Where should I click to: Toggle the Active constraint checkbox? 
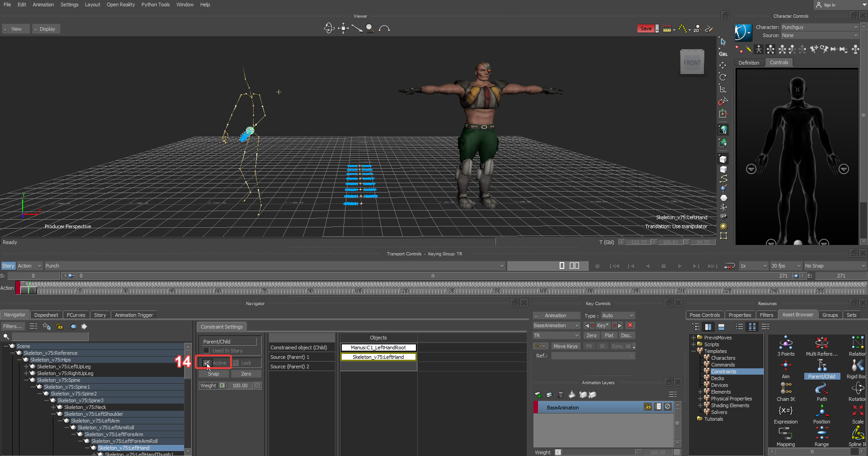[207, 363]
